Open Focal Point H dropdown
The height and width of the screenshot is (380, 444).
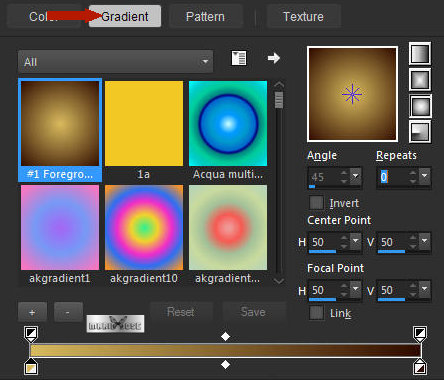355,289
